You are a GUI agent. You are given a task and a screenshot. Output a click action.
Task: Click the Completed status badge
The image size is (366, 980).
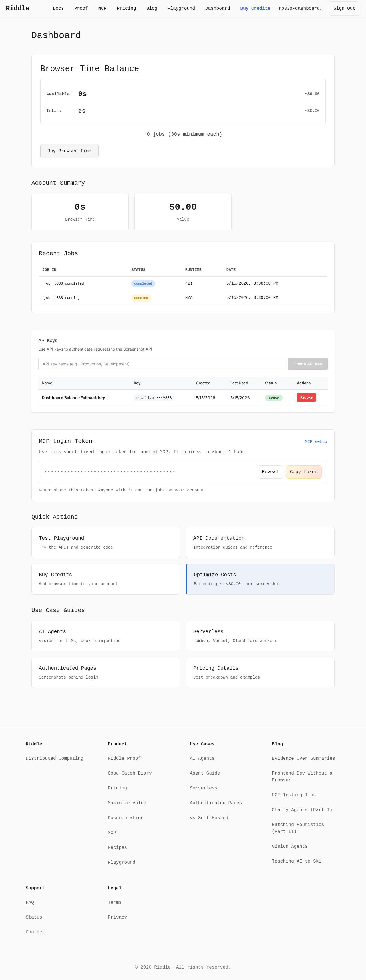click(x=143, y=283)
